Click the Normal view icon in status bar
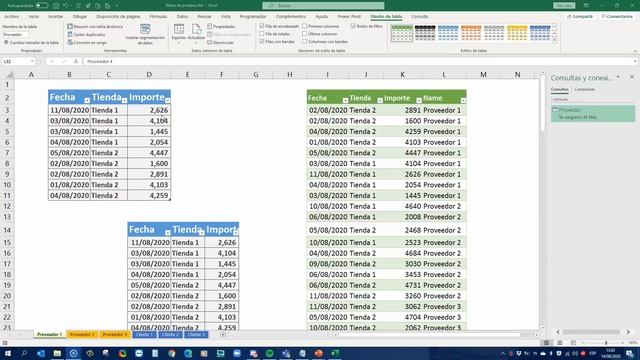The height and width of the screenshot is (360, 640). [x=546, y=343]
